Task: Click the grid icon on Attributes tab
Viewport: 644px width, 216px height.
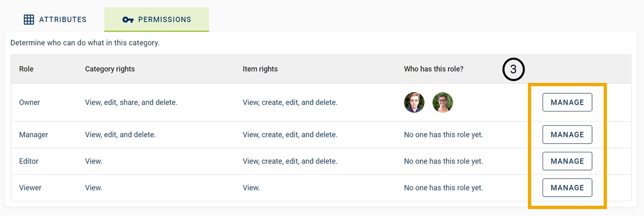Action: [x=29, y=20]
